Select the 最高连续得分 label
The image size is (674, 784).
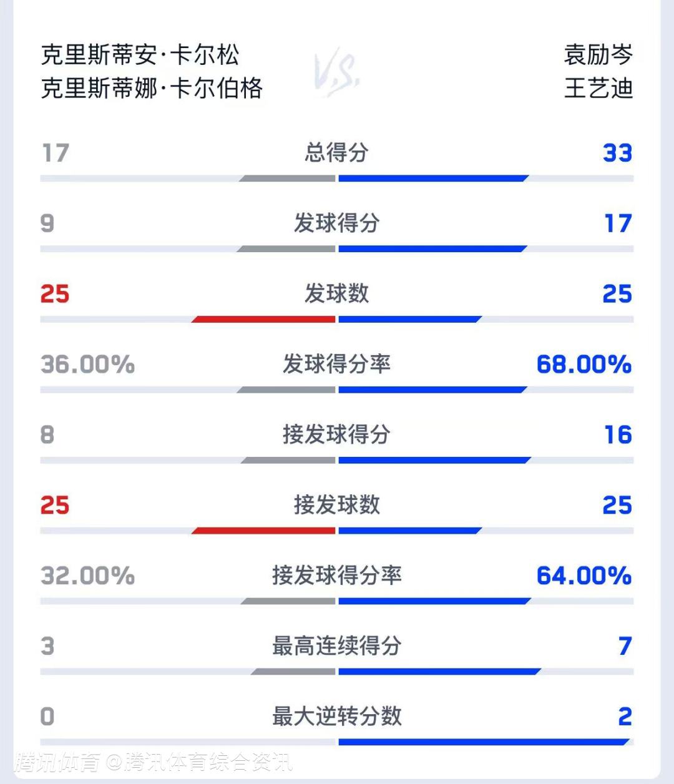click(x=337, y=646)
